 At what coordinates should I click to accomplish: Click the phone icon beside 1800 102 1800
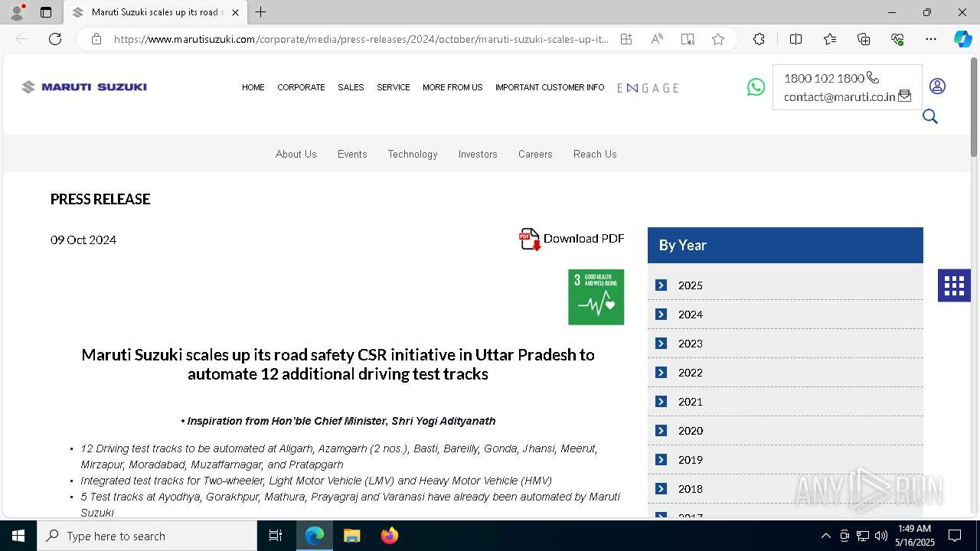coord(873,77)
